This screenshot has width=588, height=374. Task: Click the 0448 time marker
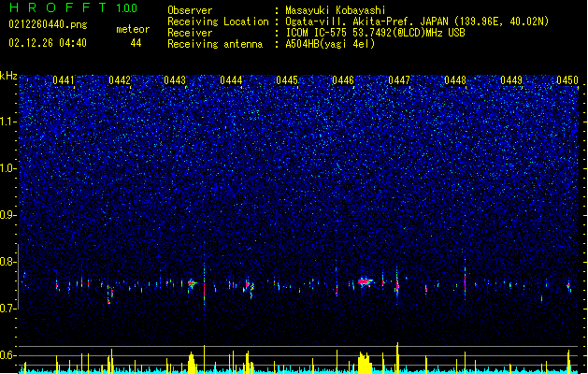[455, 80]
